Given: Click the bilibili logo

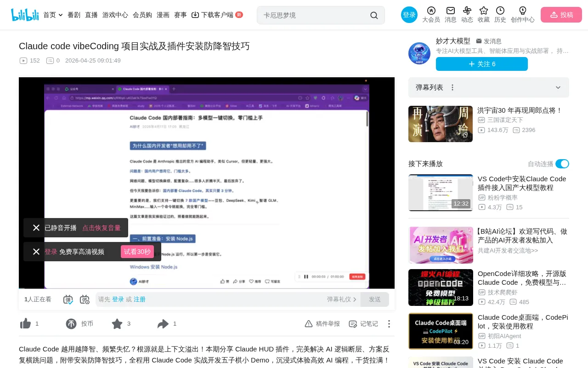Looking at the screenshot, I should (25, 15).
